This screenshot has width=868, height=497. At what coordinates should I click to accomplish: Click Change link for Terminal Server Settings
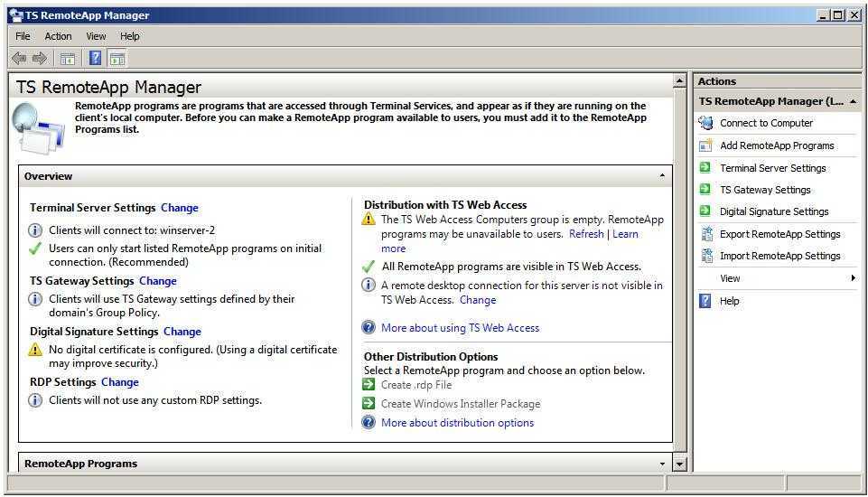coord(180,208)
